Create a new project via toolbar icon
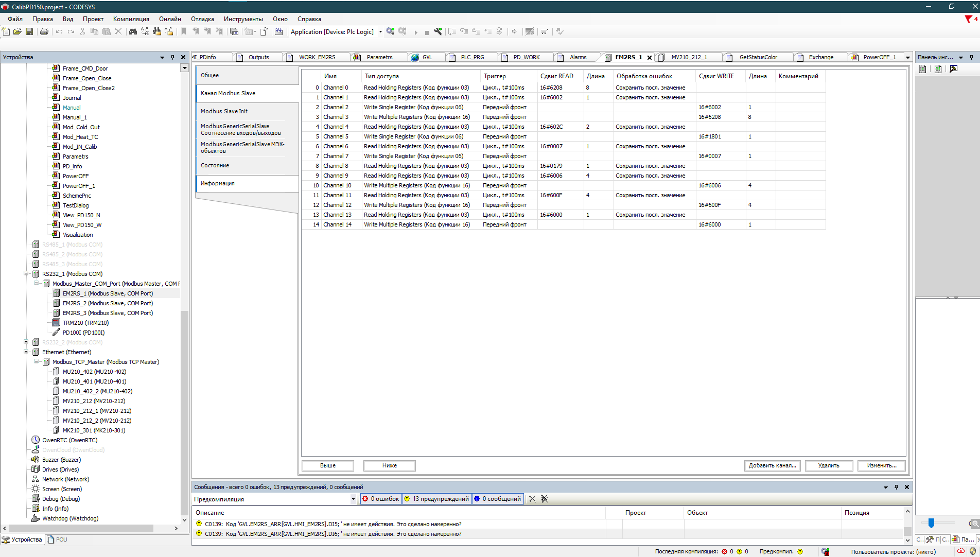Screen dimensions: 980x557 point(6,32)
